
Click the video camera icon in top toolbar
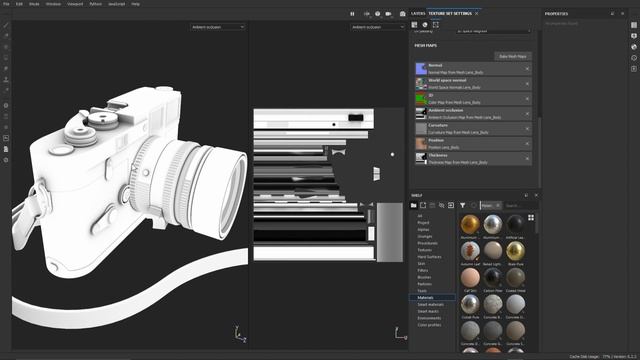pyautogui.click(x=388, y=14)
